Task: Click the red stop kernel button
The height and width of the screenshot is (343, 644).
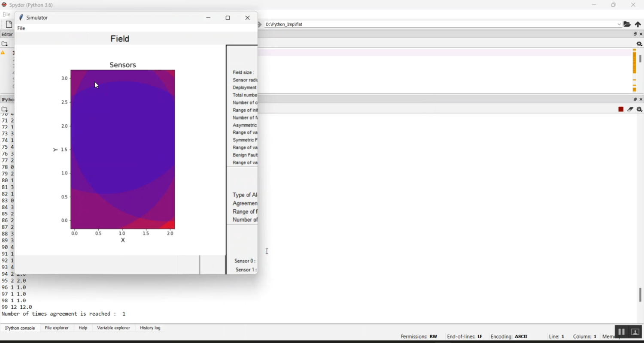Action: 621,109
